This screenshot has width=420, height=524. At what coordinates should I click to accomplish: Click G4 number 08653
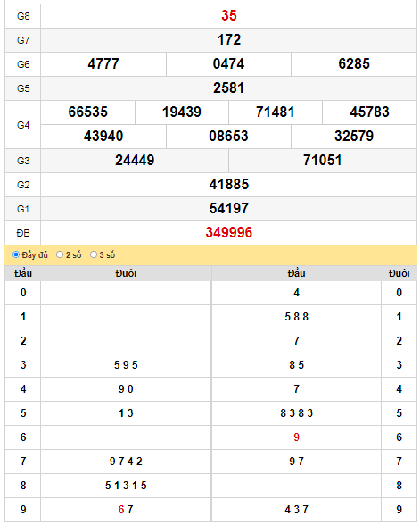(x=228, y=136)
